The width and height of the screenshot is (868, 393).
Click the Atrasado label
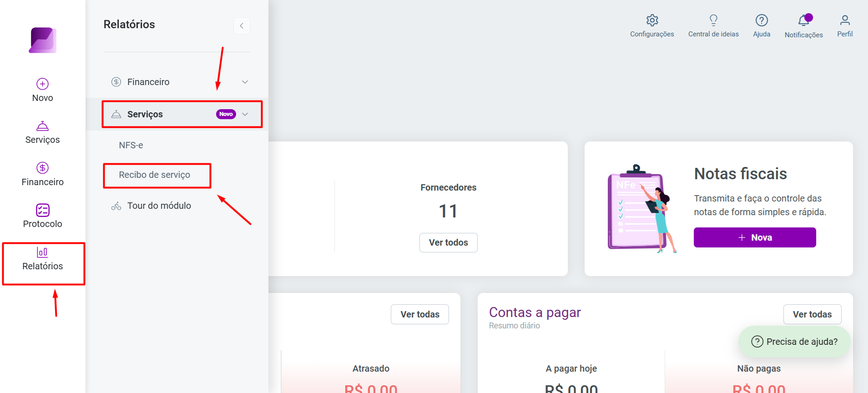click(371, 368)
